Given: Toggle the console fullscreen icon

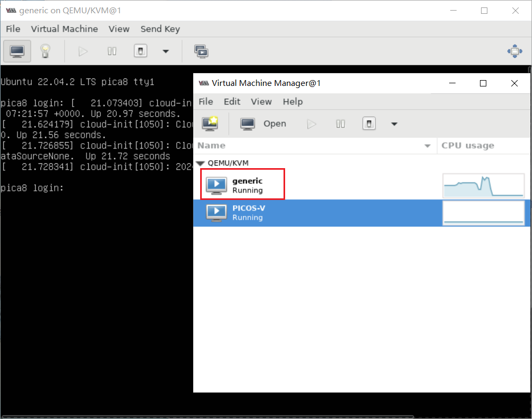Looking at the screenshot, I should click(x=514, y=51).
